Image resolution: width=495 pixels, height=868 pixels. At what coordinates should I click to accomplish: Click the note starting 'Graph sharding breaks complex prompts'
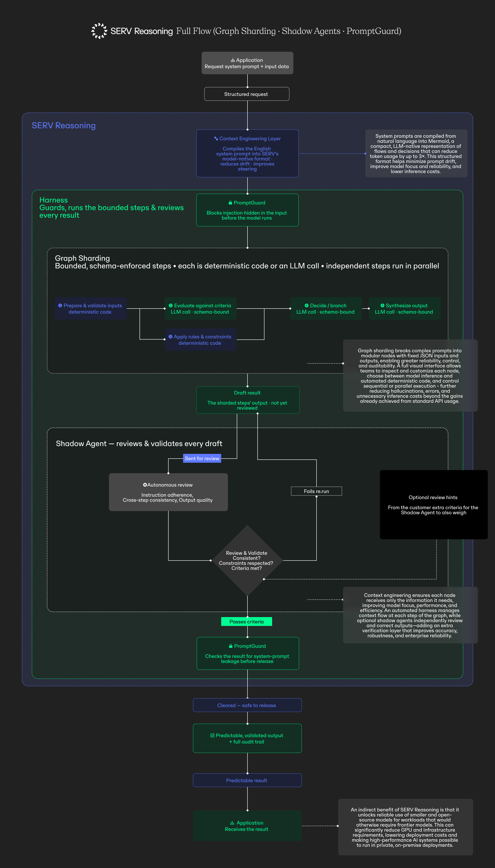(410, 376)
